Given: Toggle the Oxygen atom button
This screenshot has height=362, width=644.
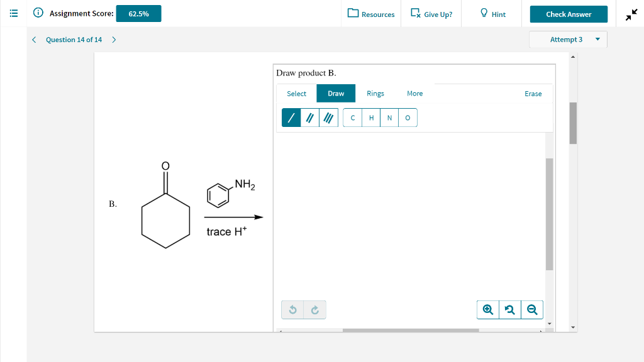Looking at the screenshot, I should 408,118.
